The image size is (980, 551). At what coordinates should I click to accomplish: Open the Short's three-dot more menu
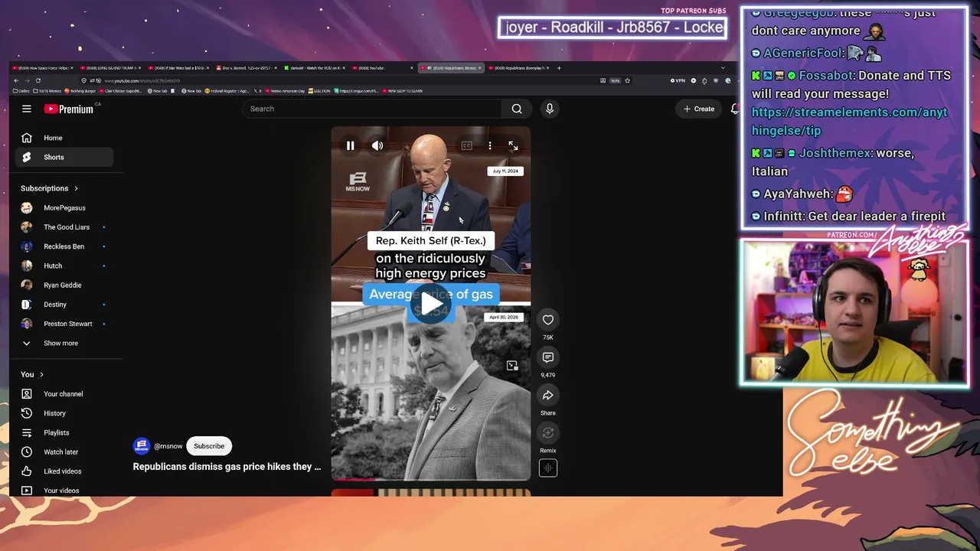pyautogui.click(x=490, y=145)
